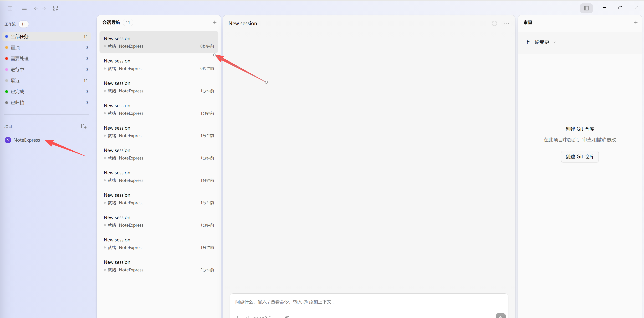The height and width of the screenshot is (318, 644).
Task: Toggle the left sidebar panel icon
Action: click(x=10, y=8)
